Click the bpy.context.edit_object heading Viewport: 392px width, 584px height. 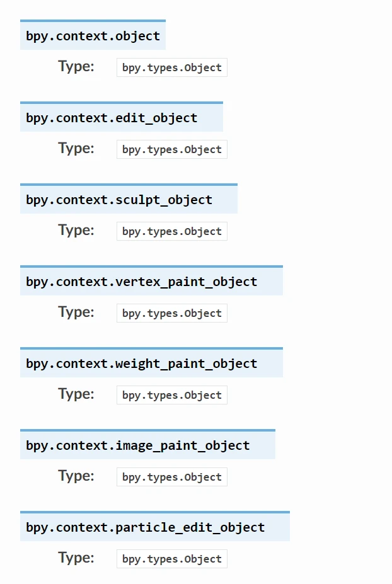[112, 118]
